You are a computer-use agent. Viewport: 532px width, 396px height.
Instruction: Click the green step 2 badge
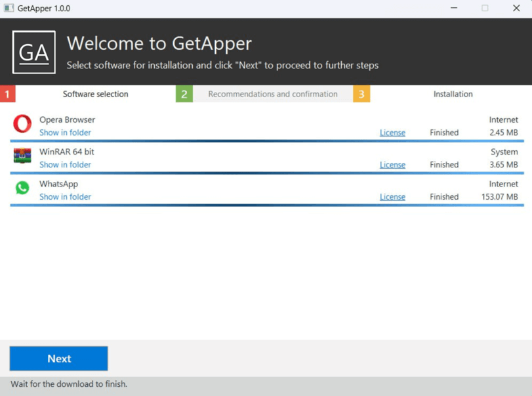[184, 94]
